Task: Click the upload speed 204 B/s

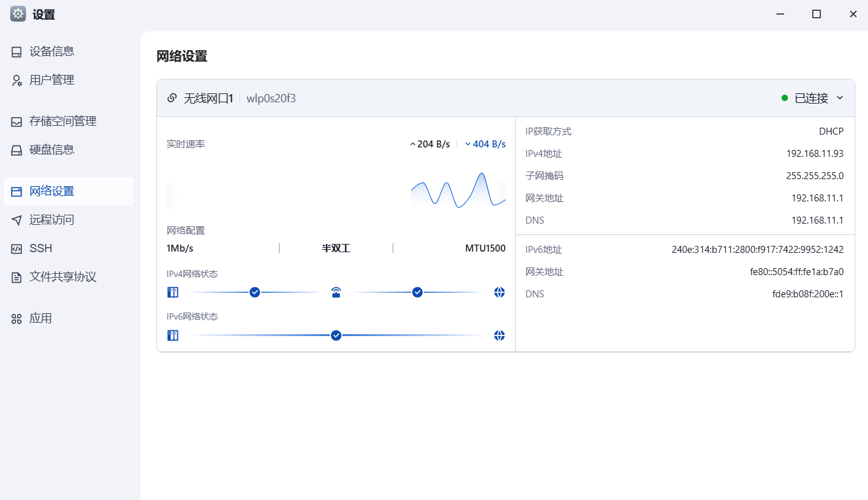Action: (433, 144)
